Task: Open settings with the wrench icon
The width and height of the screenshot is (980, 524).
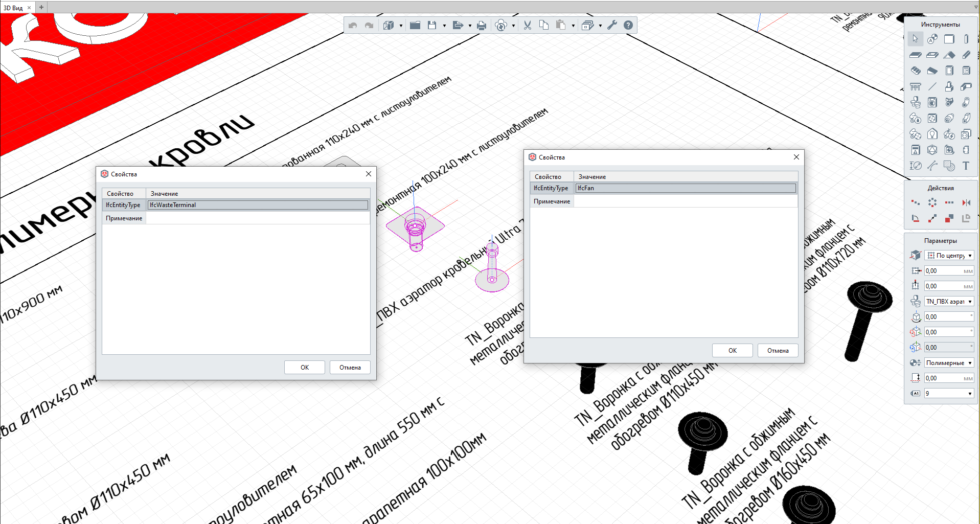Action: (612, 25)
